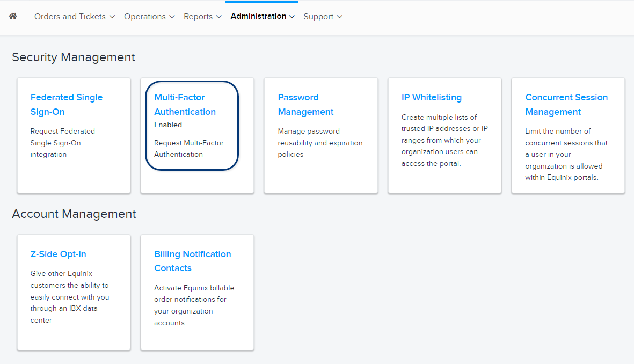Open the Support menu
634x364 pixels.
point(323,17)
